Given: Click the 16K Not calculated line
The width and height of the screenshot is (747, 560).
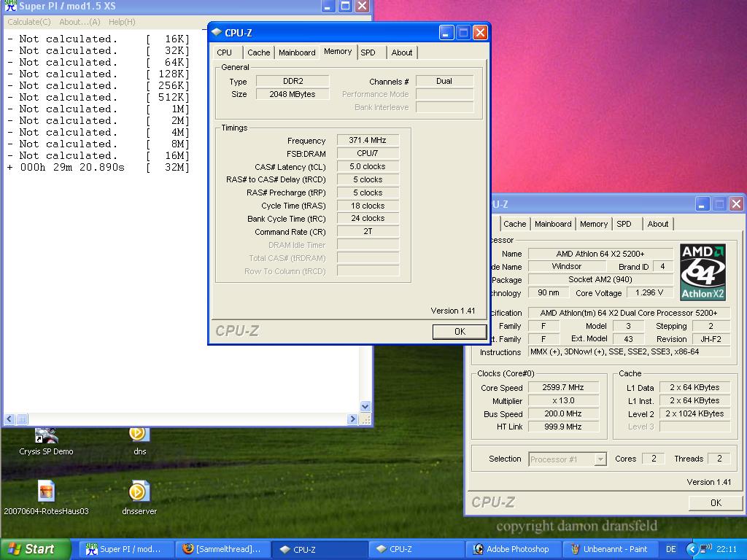Looking at the screenshot, I should [98, 39].
